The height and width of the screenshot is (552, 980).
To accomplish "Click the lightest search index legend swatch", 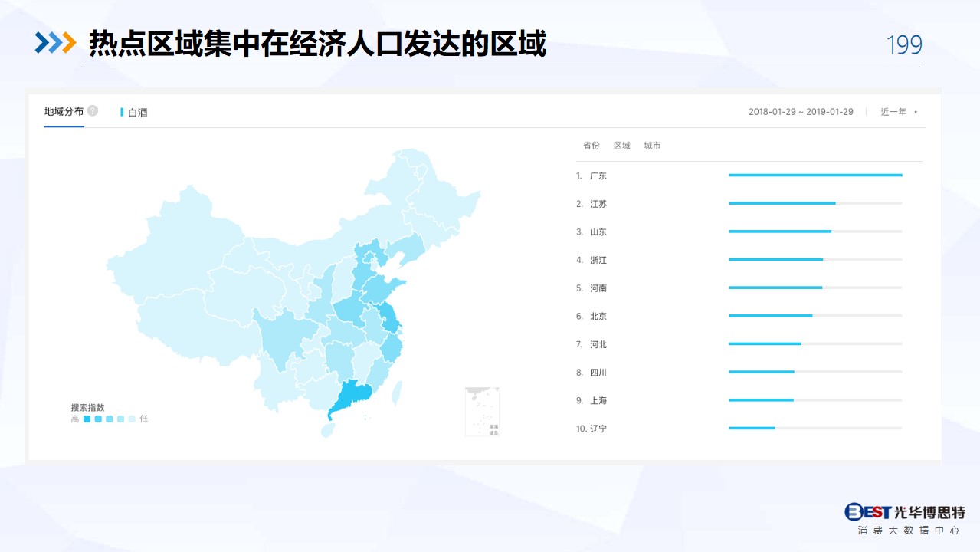I will click(132, 419).
